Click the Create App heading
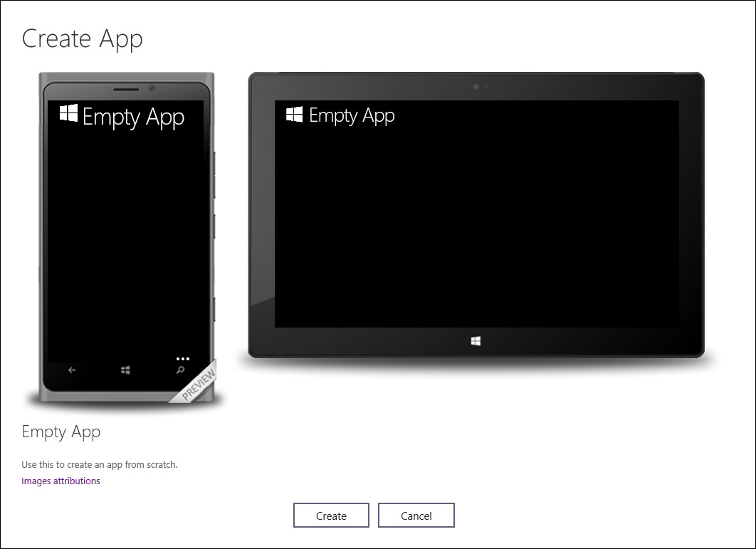The height and width of the screenshot is (549, 756). click(x=83, y=38)
